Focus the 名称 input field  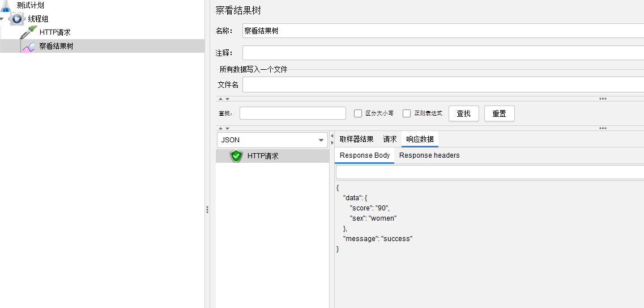(x=443, y=31)
